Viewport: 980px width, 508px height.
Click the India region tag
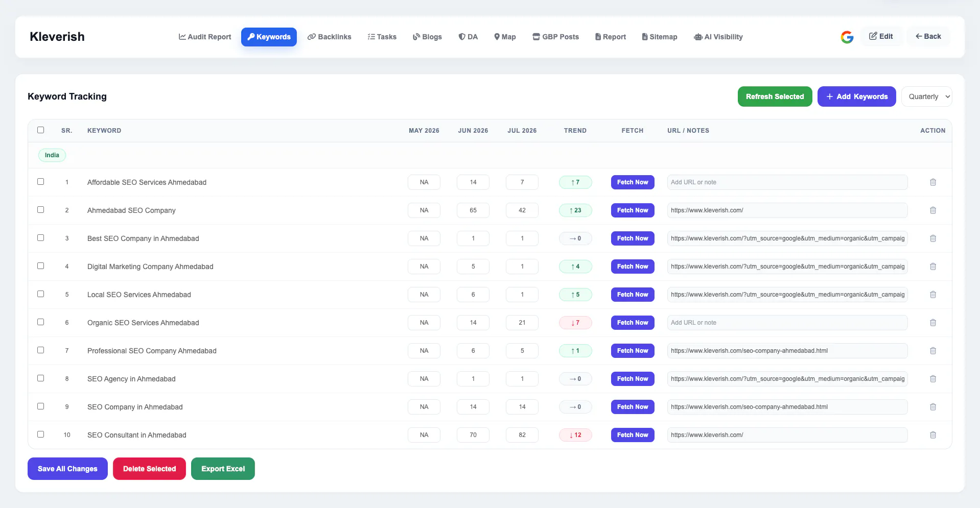click(52, 155)
